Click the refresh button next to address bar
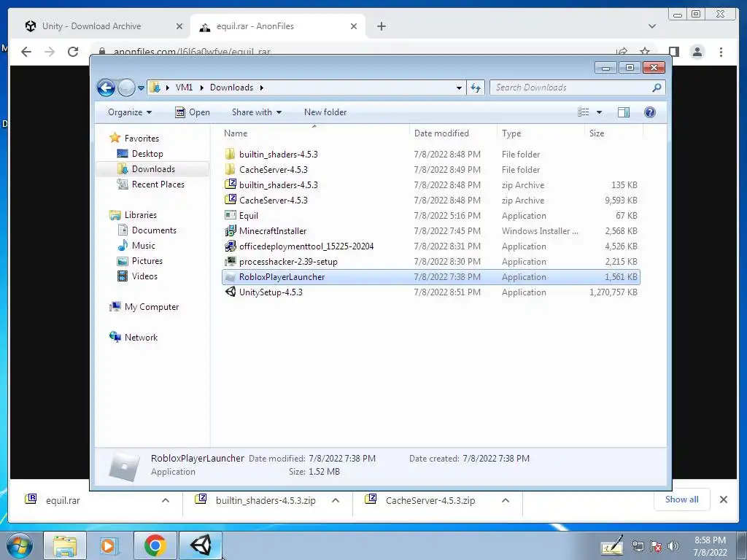 tap(476, 87)
